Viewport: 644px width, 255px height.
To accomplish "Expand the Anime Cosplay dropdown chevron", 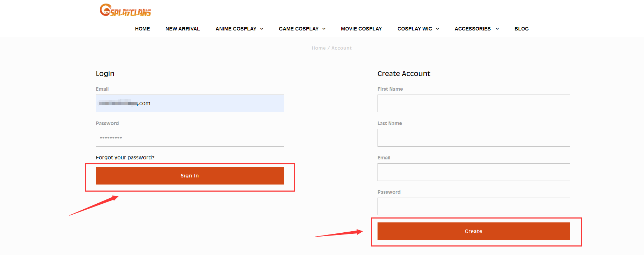I will pyautogui.click(x=262, y=29).
